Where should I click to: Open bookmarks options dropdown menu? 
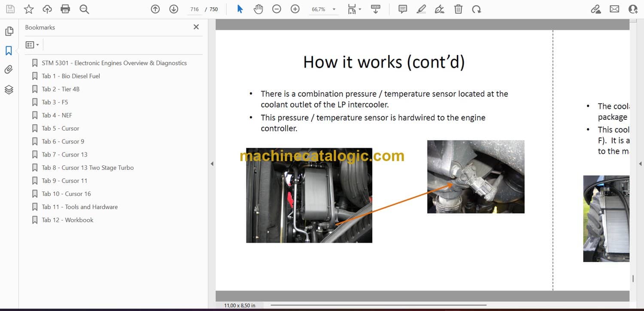point(32,45)
